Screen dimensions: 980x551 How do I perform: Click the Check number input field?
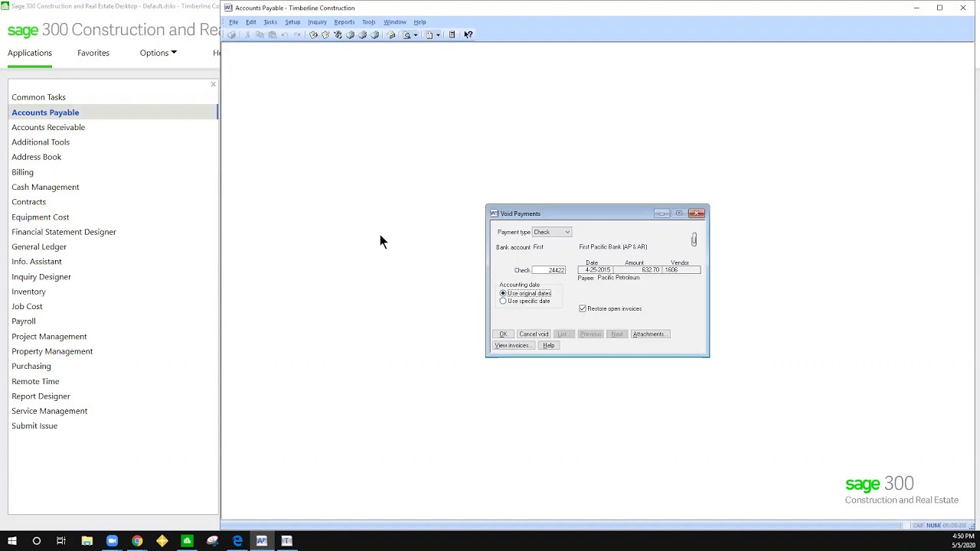[549, 270]
